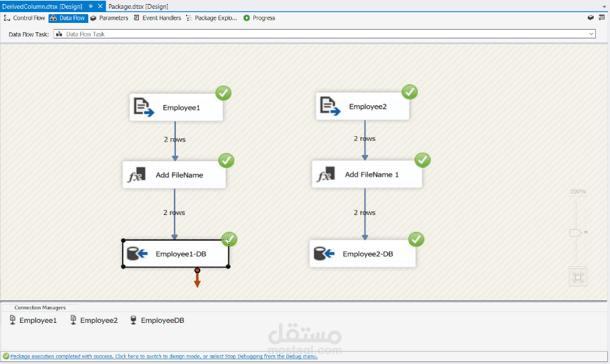Open the document tabs overflow dropdown

point(604,7)
